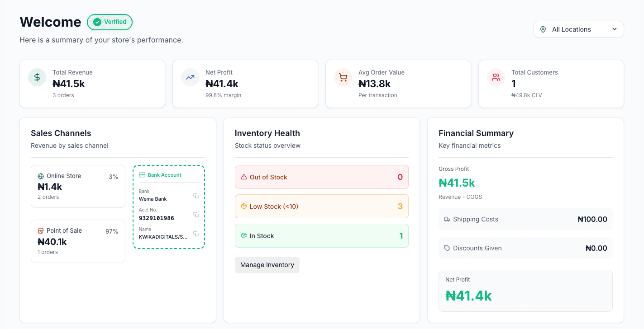This screenshot has width=644, height=329.
Task: Click the 97% share label
Action: coord(112,231)
